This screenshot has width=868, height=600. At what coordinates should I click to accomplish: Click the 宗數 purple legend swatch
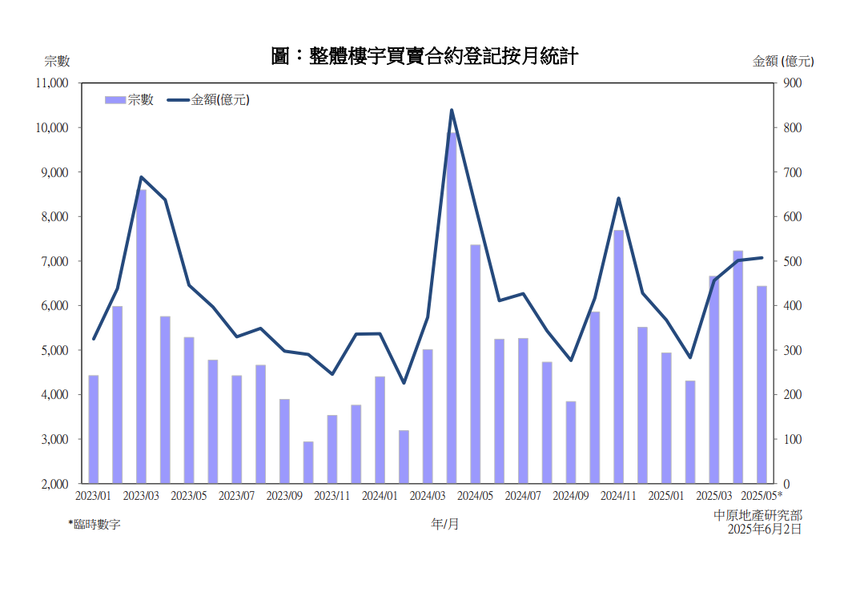115,100
